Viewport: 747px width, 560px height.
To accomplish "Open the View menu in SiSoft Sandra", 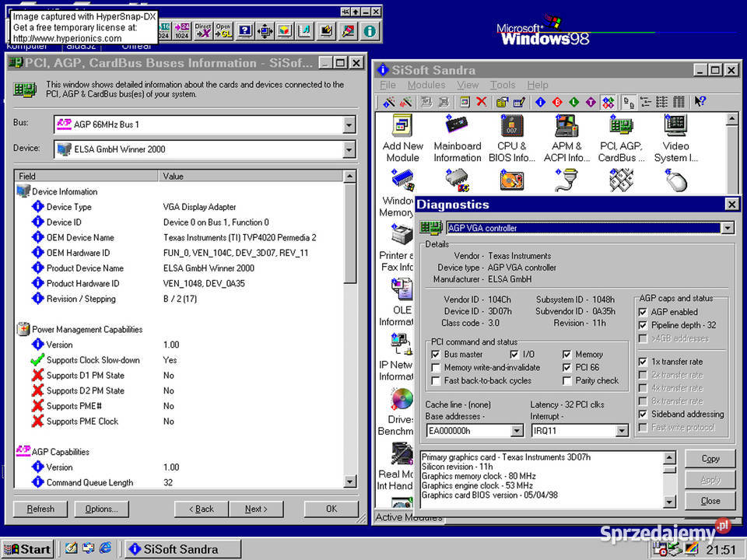I will (x=468, y=85).
